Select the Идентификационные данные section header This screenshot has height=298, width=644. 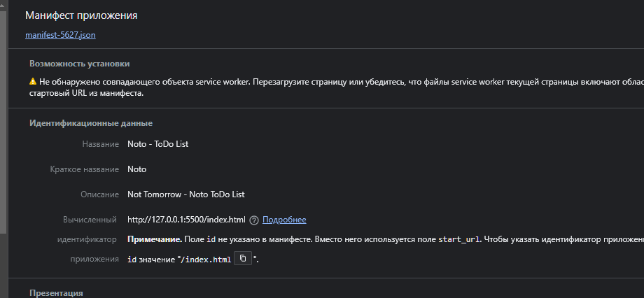[x=91, y=123]
